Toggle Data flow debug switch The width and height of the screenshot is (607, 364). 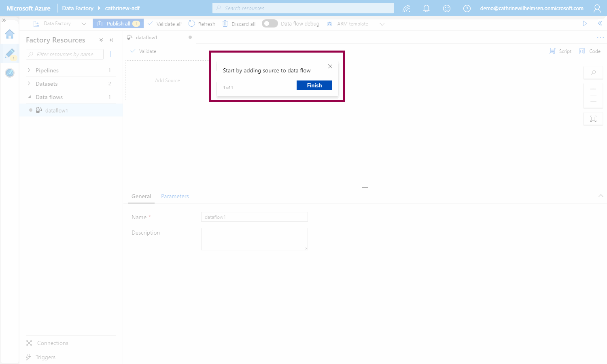click(270, 24)
